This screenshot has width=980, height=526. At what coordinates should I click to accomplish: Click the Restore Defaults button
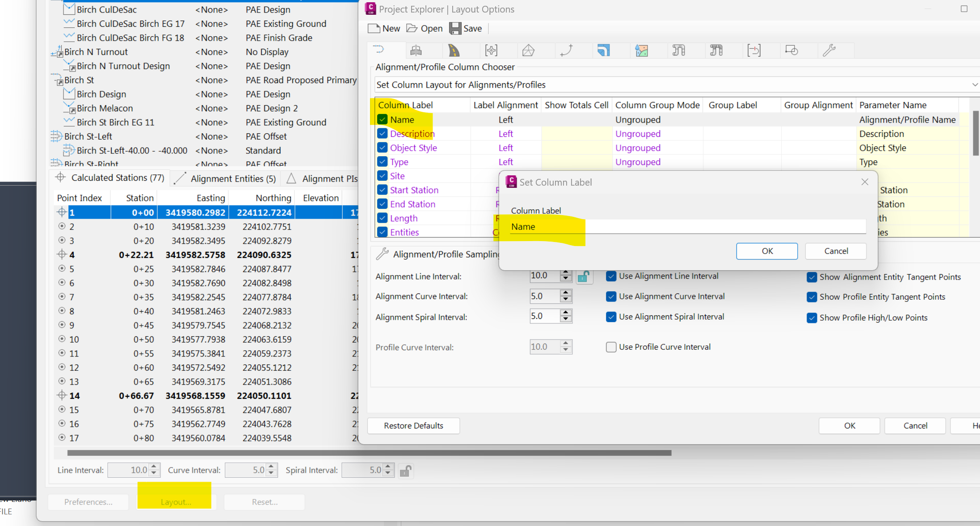(413, 425)
